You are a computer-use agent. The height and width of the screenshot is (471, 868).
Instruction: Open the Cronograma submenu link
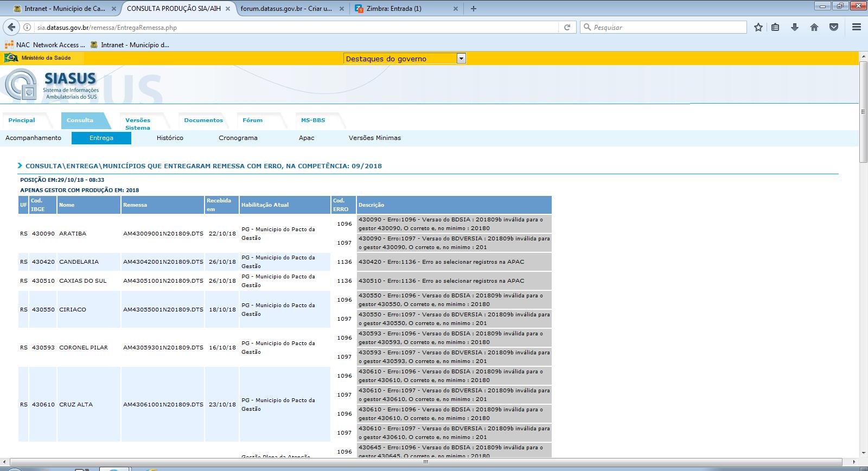point(238,138)
